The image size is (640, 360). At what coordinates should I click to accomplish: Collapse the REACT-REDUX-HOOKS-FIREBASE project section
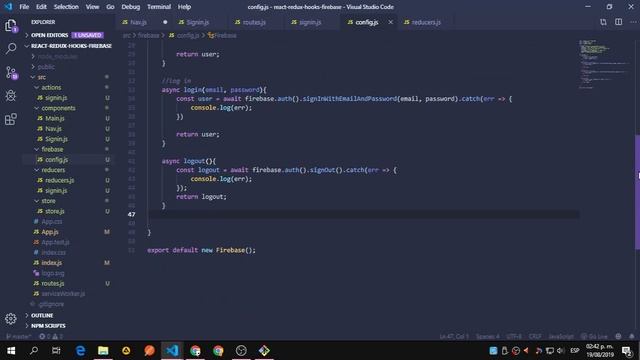pyautogui.click(x=68, y=46)
